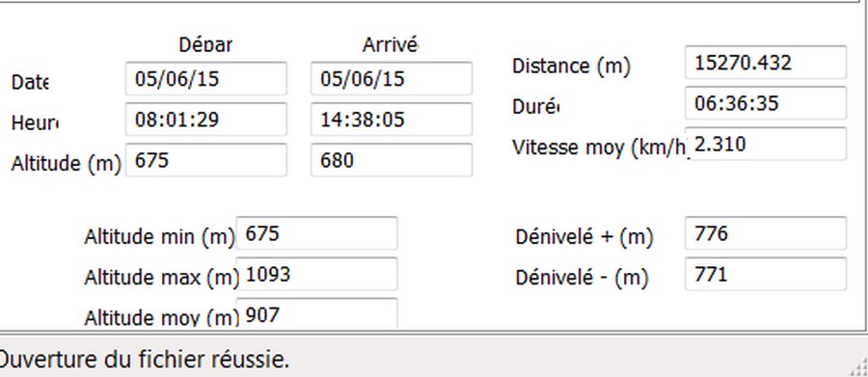
Task: Select the departure time field 08:01:29
Action: tap(206, 119)
